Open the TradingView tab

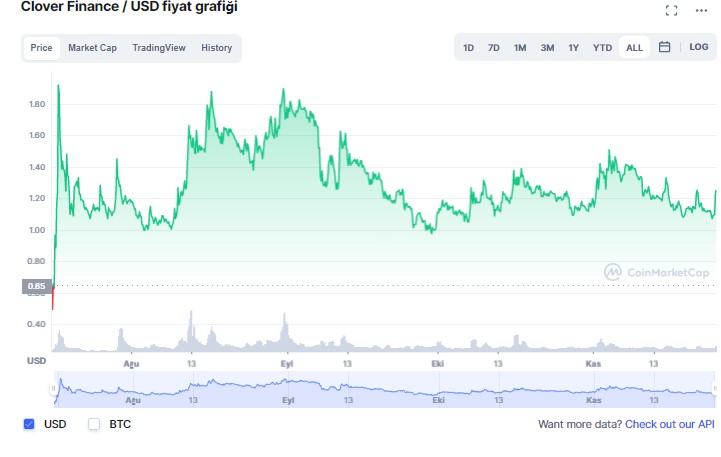(159, 48)
